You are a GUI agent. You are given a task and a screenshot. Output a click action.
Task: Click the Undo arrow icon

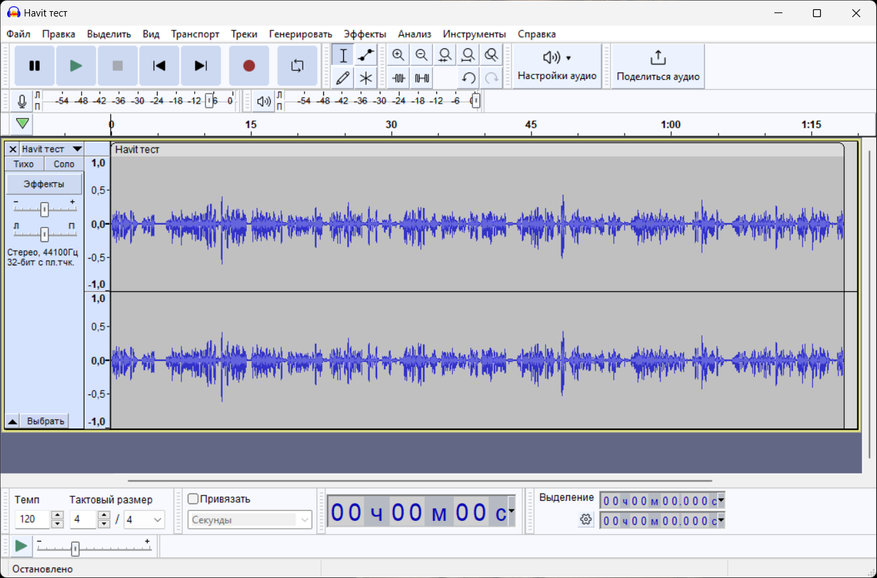click(x=468, y=78)
